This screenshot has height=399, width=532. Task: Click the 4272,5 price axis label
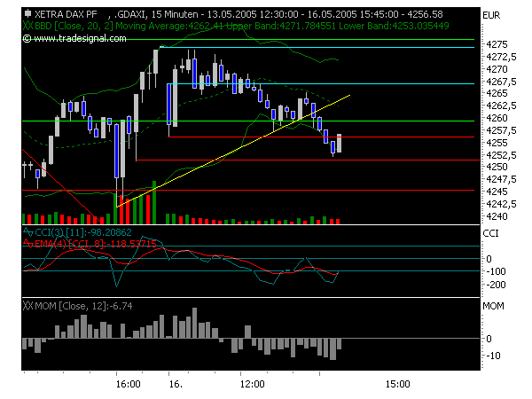(501, 57)
